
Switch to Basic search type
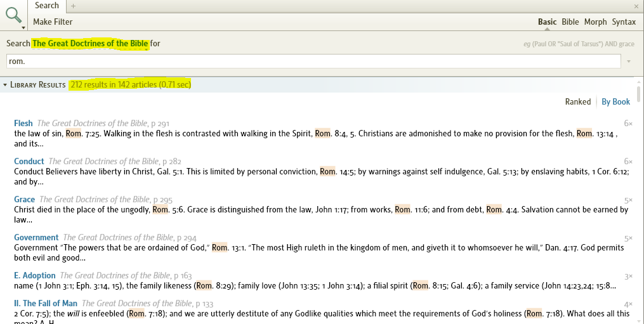[547, 22]
